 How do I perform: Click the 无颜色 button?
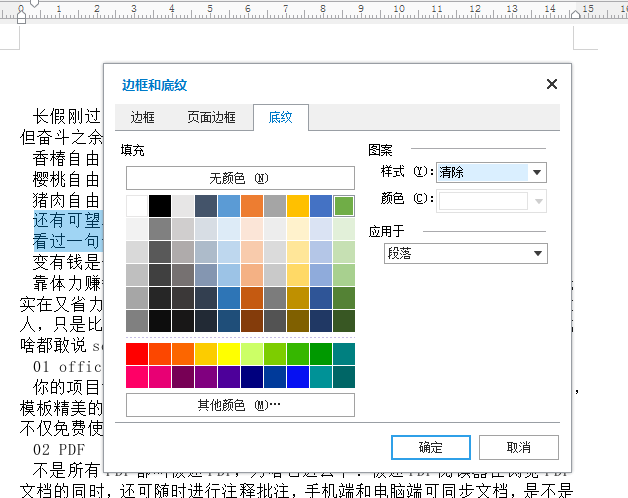pyautogui.click(x=240, y=178)
